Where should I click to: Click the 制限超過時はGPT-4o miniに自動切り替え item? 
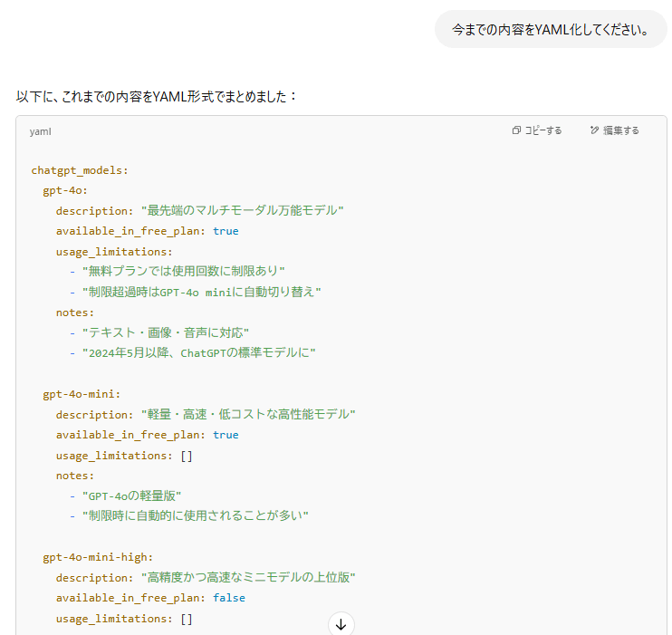201,292
